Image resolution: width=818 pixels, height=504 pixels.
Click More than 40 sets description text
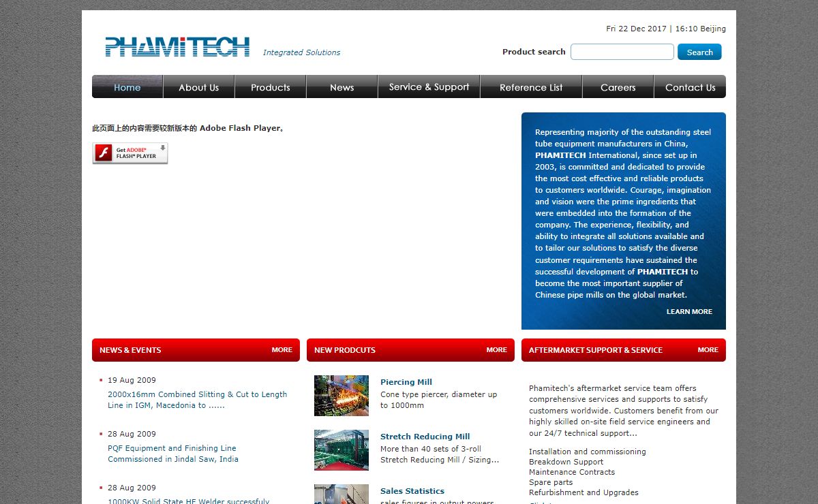pos(440,454)
